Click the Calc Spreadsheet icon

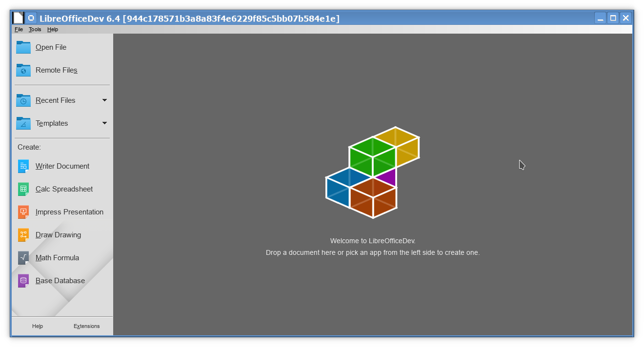point(23,189)
